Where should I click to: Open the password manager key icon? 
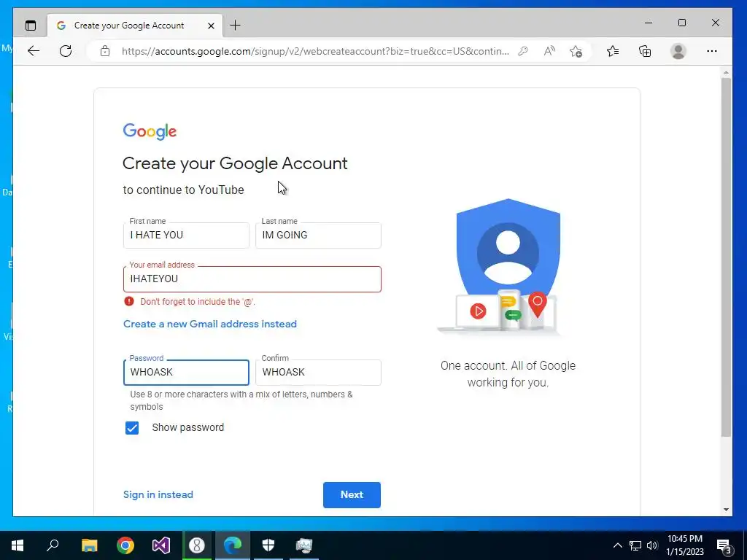click(523, 51)
